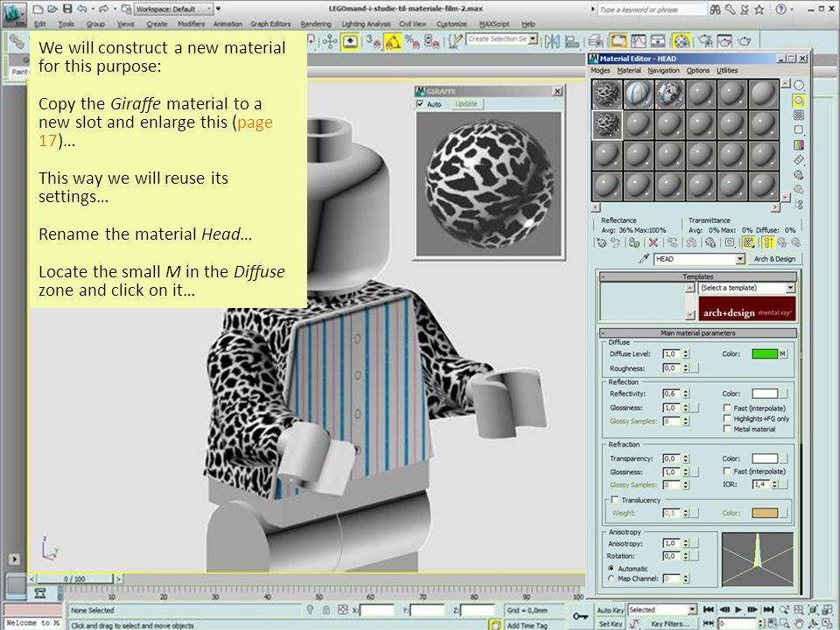
Task: Click Get Material icon in Material Editor toolbar
Action: click(x=601, y=242)
